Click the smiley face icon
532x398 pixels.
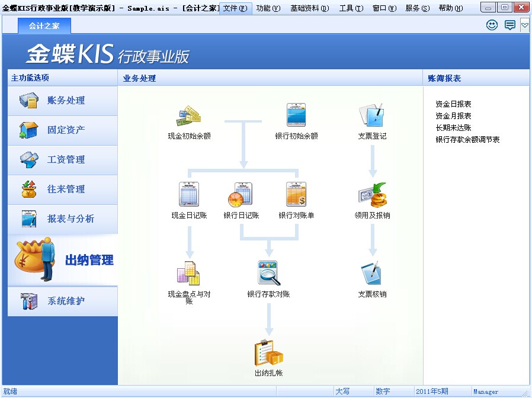[x=492, y=25]
